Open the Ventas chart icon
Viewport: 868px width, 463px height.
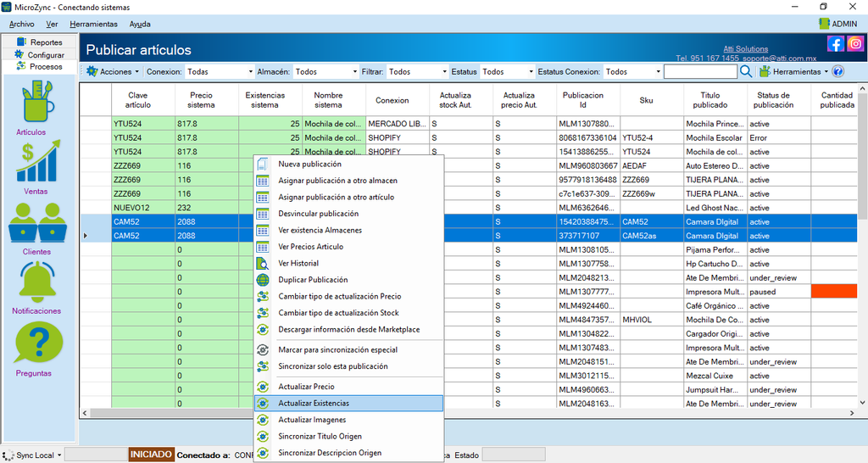37,161
